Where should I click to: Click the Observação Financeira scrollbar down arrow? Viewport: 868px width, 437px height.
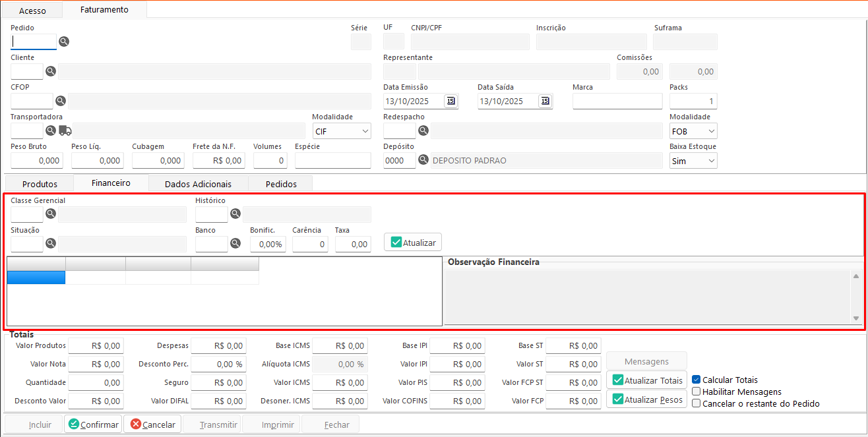856,318
